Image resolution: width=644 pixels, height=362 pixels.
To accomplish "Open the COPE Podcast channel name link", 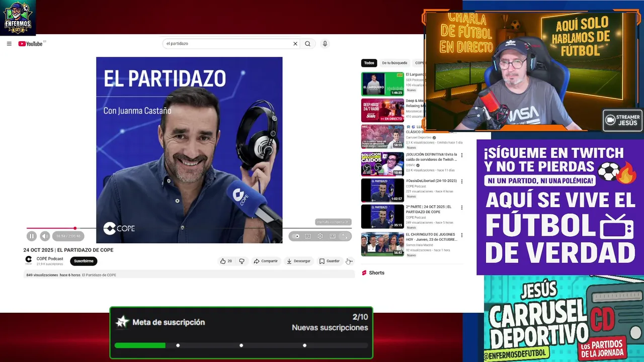I will (50, 259).
